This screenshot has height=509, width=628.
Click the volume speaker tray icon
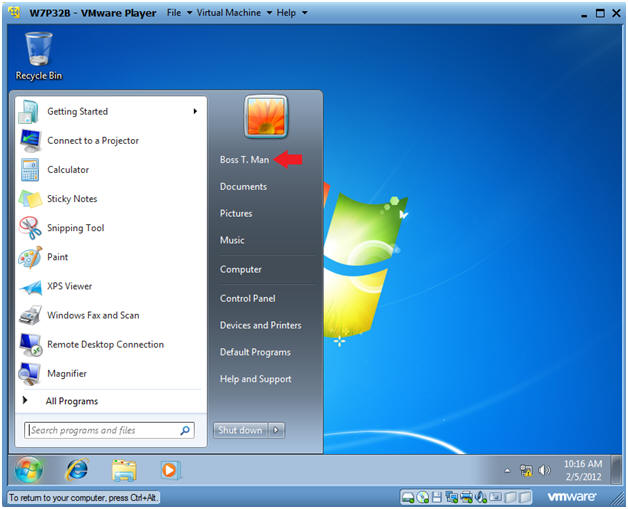544,470
